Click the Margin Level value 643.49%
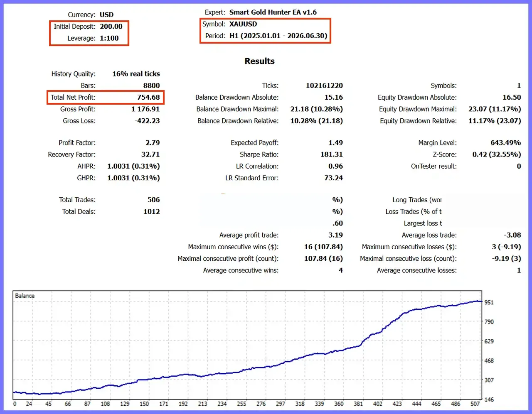The width and height of the screenshot is (532, 414). (x=505, y=142)
